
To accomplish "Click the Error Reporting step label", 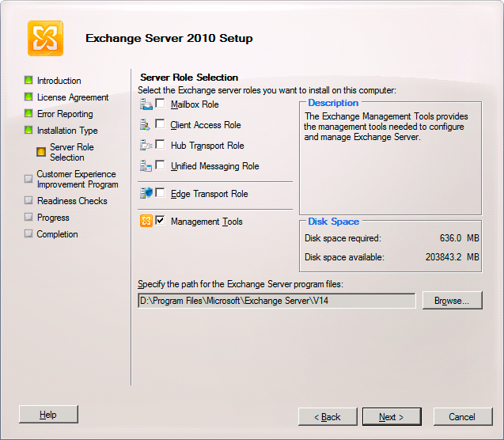I will [65, 114].
